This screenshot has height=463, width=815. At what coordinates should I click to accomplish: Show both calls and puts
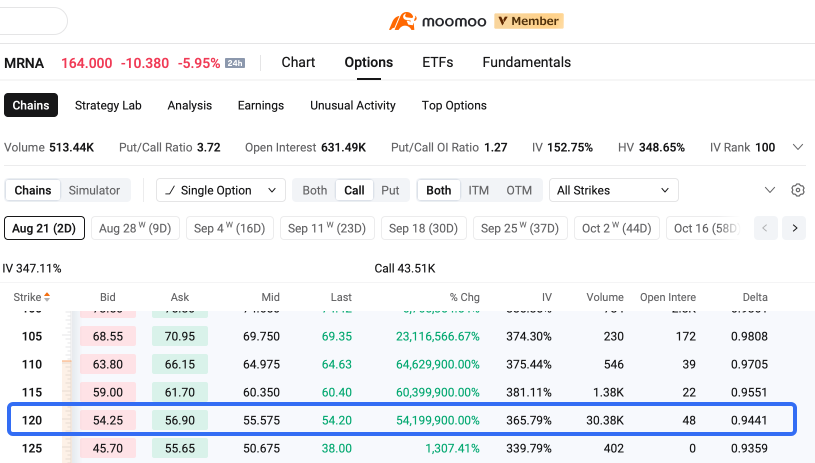click(315, 190)
